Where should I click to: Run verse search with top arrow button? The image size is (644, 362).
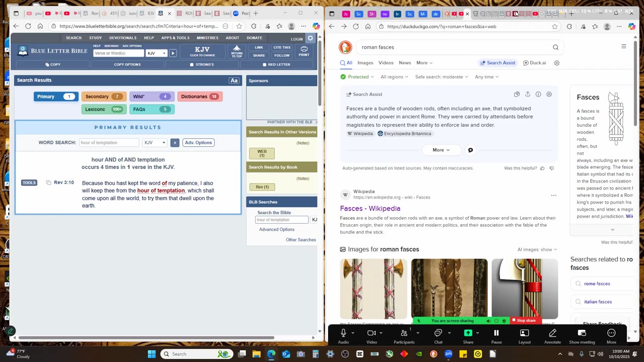[x=173, y=53]
